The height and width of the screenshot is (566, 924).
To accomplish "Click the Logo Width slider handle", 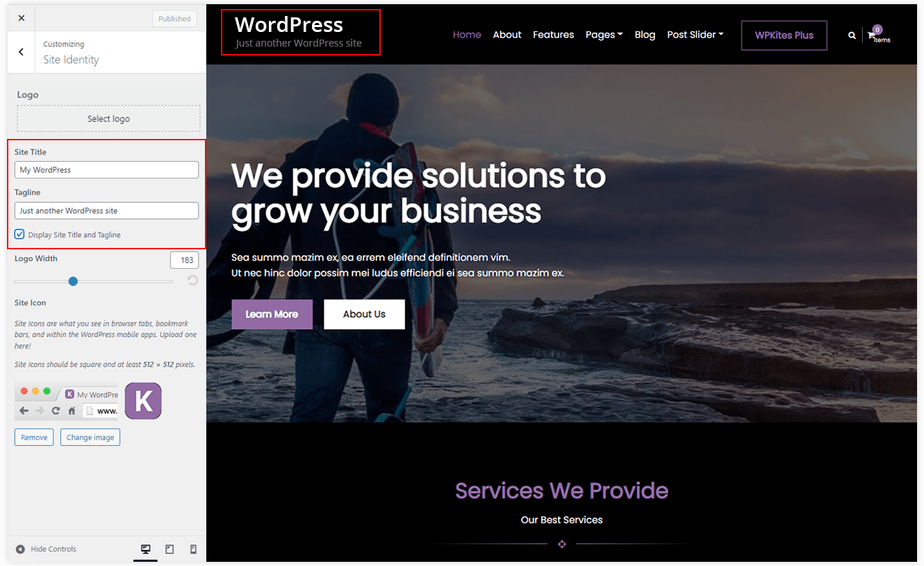I will click(x=73, y=281).
